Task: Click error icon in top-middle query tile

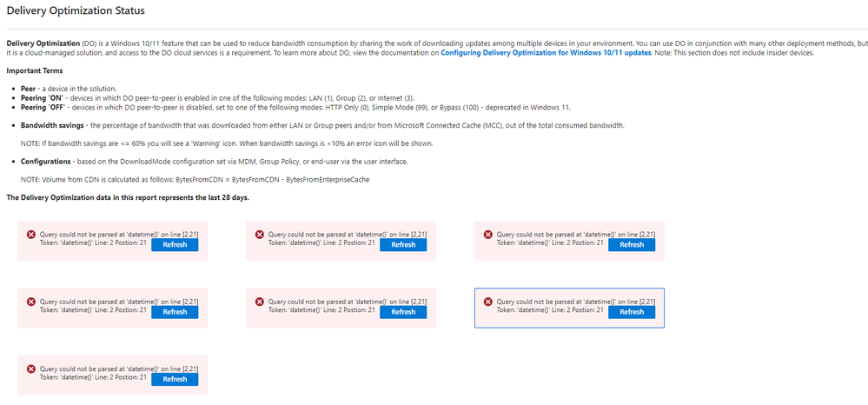Action: coord(259,235)
